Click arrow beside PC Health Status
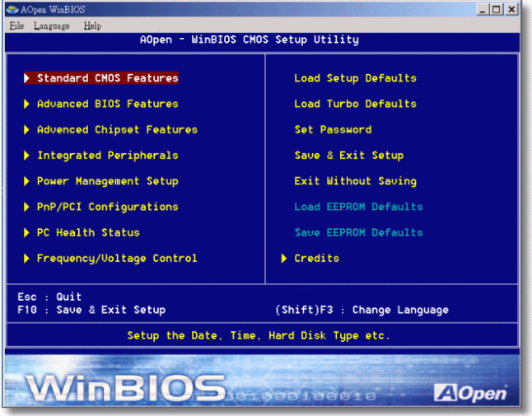This screenshot has height=416, width=532. tap(26, 233)
